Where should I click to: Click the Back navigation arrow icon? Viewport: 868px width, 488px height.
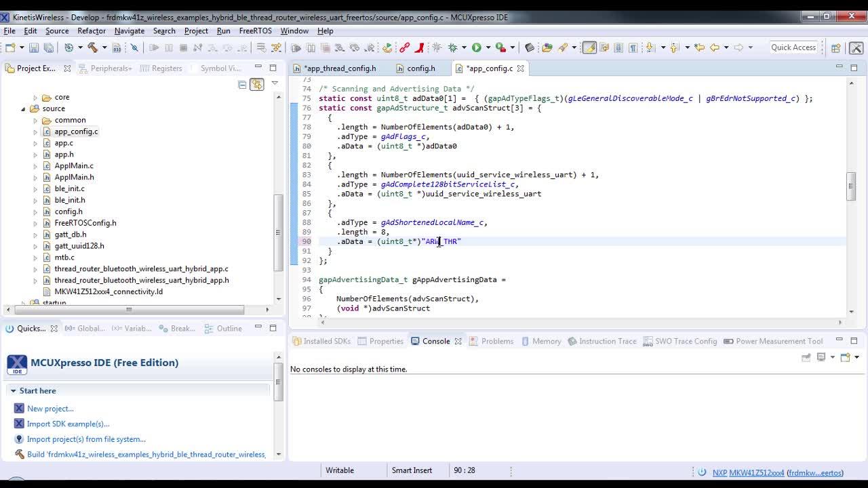715,47
